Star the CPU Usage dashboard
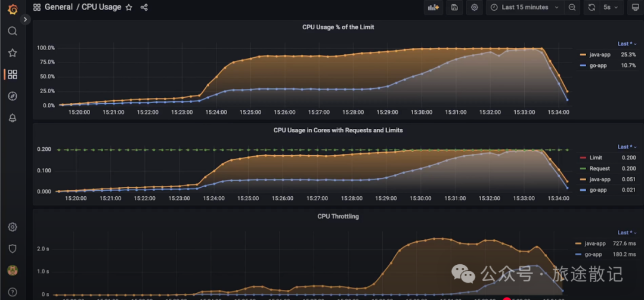This screenshot has width=644, height=300. tap(129, 7)
